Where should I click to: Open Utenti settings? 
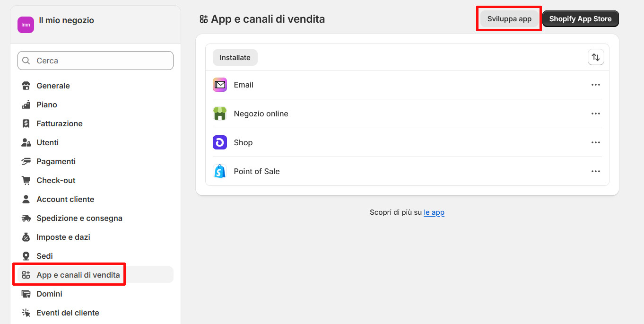96,142
